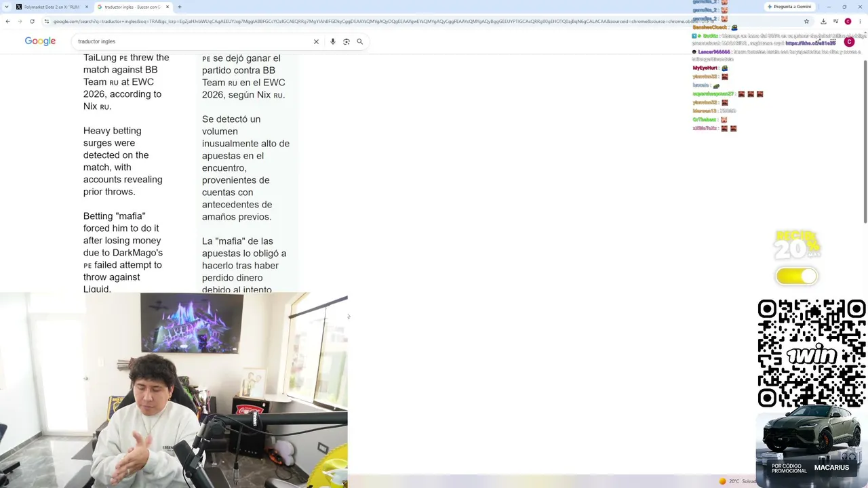
Task: Toggle the yellow switch under Recibe 20%
Action: [797, 276]
